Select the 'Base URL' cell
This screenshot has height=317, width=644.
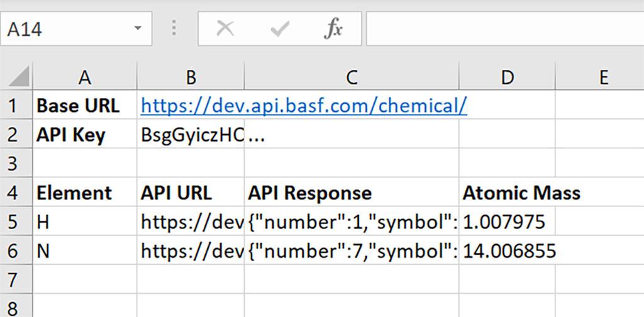[x=85, y=104]
